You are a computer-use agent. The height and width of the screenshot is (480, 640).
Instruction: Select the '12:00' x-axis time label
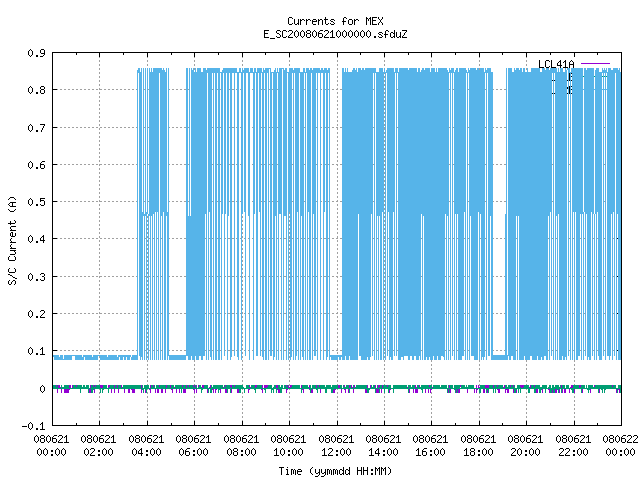click(336, 452)
